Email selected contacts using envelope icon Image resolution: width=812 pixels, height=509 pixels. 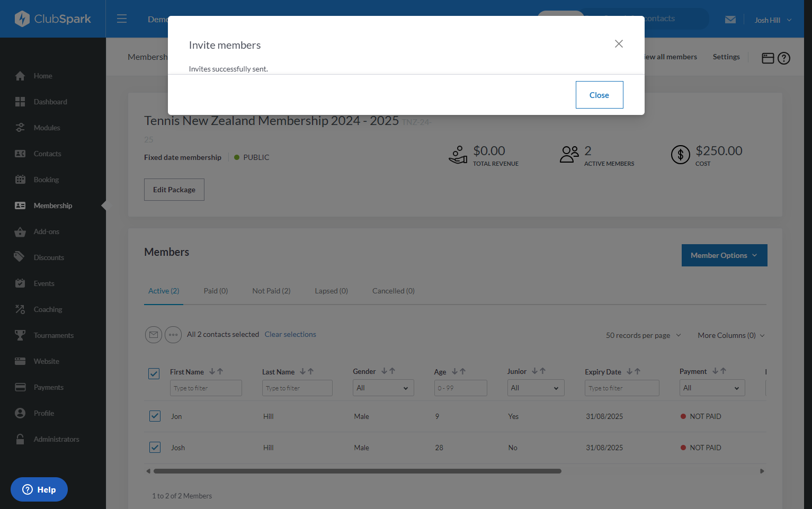pos(154,335)
